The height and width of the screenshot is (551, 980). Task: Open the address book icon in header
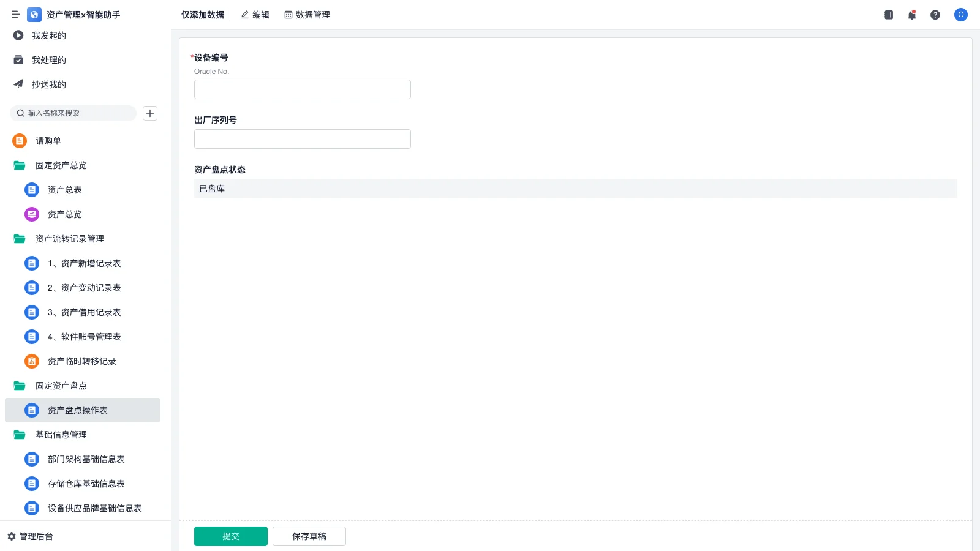[x=889, y=15]
